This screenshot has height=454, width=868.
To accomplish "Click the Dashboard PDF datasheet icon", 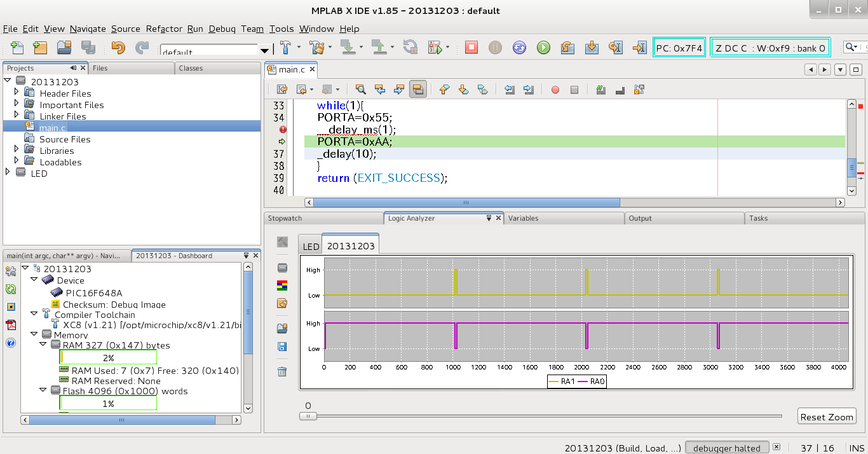I will coord(11,325).
